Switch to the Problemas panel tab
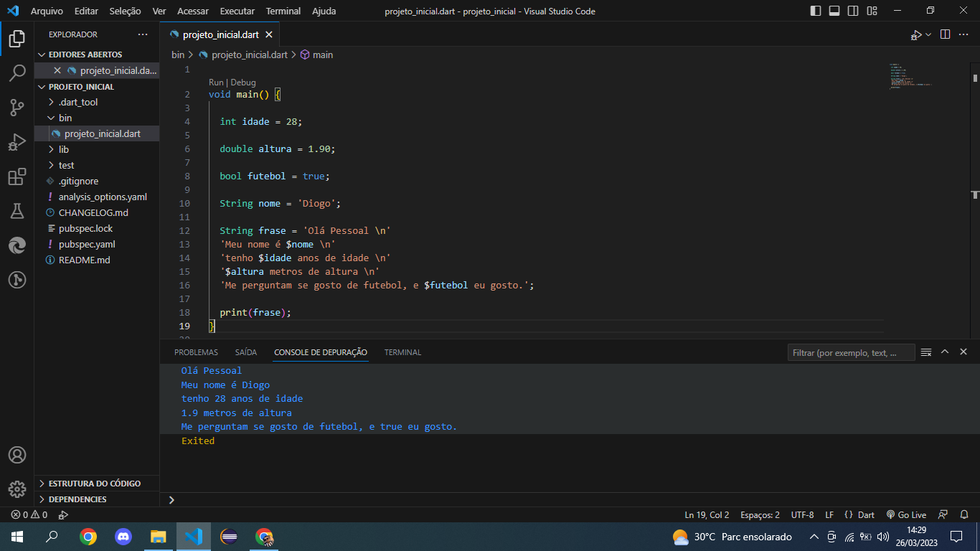 pos(196,352)
